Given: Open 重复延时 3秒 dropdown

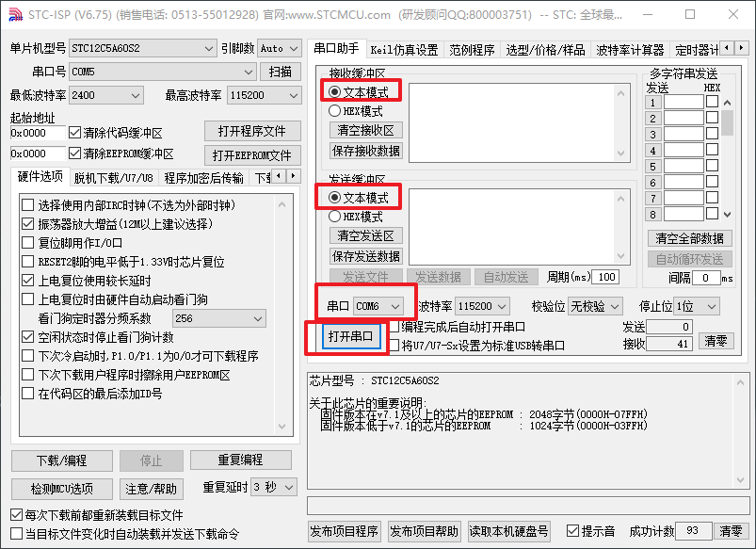Looking at the screenshot, I should [x=273, y=487].
